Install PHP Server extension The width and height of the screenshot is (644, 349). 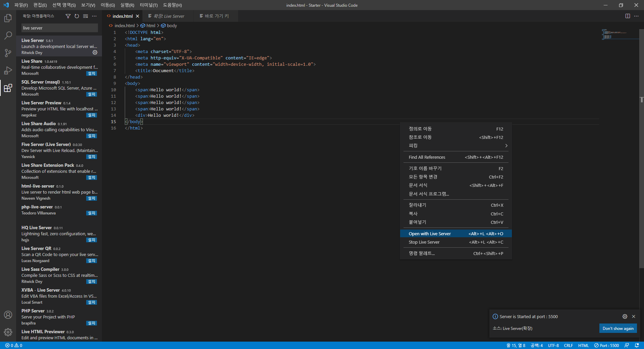point(92,323)
